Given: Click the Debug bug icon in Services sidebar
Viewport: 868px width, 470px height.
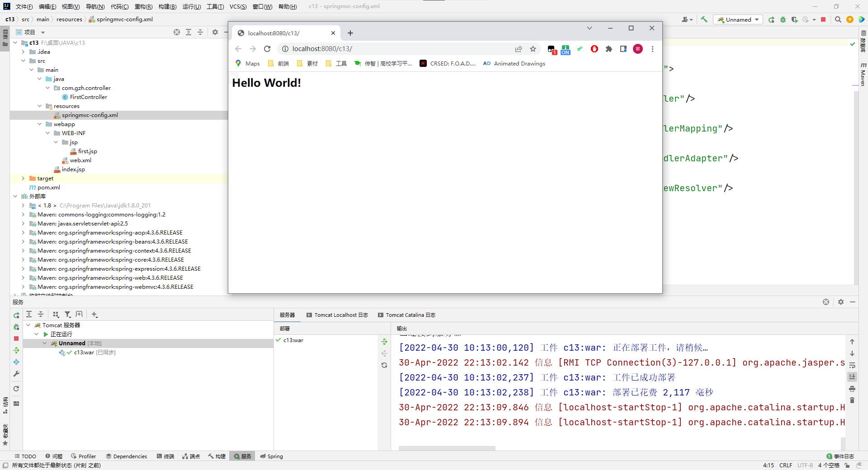Looking at the screenshot, I should point(16,327).
